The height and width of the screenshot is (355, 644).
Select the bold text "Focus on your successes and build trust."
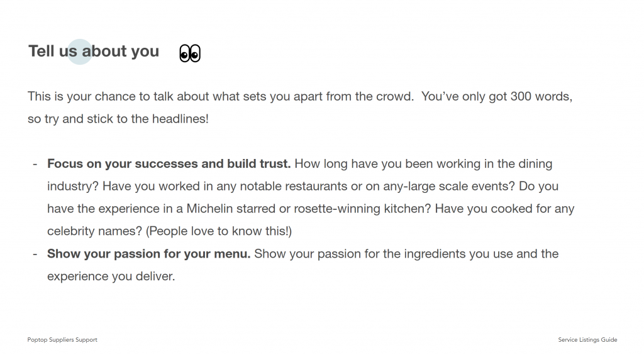tap(169, 164)
